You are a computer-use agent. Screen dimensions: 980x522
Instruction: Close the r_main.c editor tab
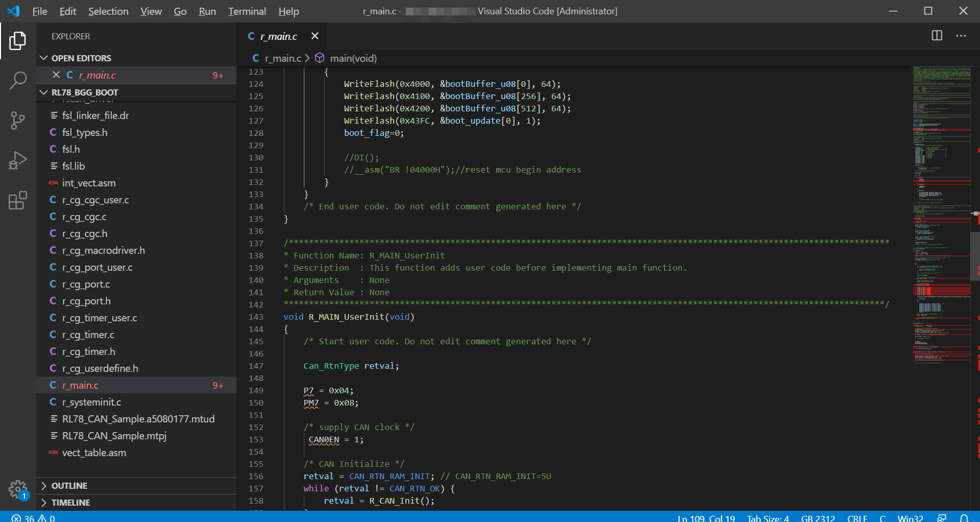pos(315,36)
